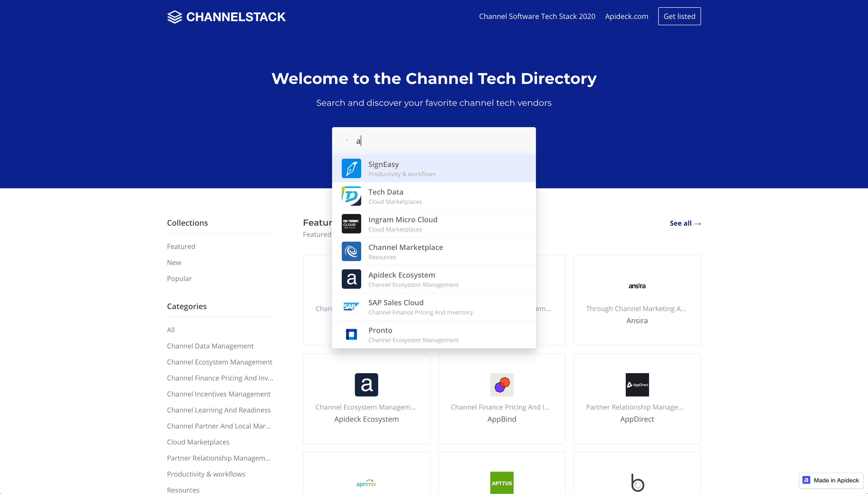Select the New collection filter
Viewport: 868px width, 494px height.
pyautogui.click(x=174, y=262)
